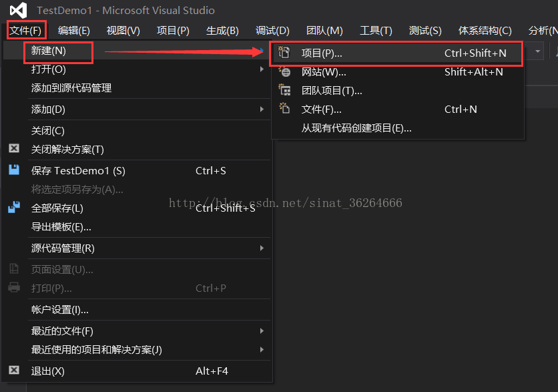Viewport: 558px width, 392px height.
Task: Click the Exit X icon
Action: 14,370
